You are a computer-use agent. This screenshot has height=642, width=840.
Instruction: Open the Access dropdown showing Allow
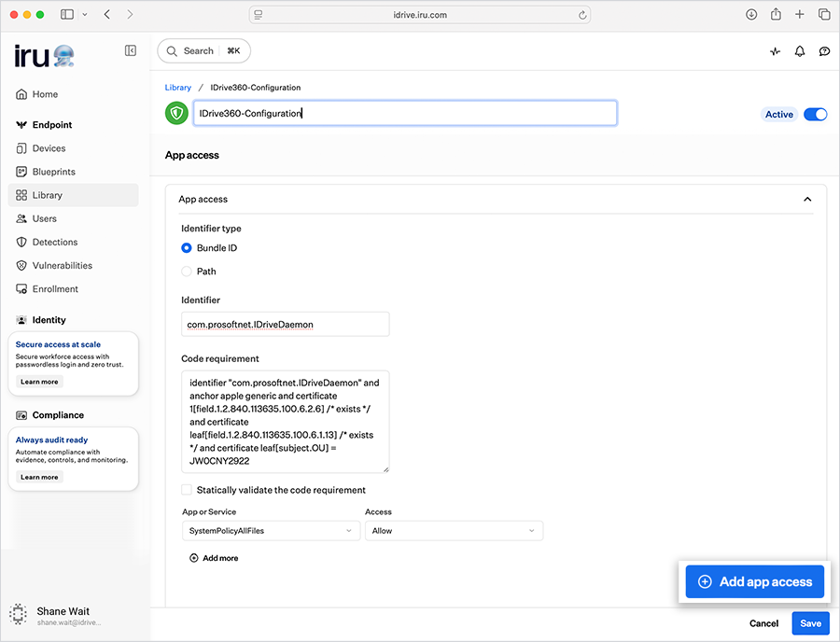[x=455, y=531]
